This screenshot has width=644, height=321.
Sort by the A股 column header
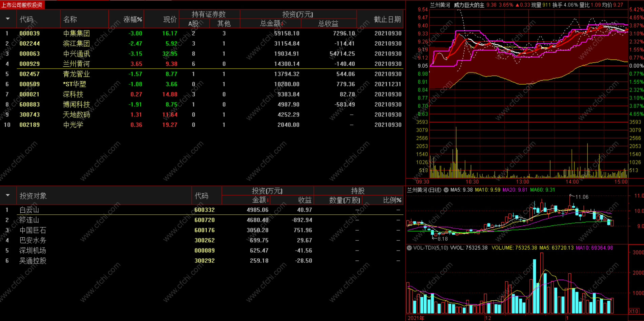(194, 23)
